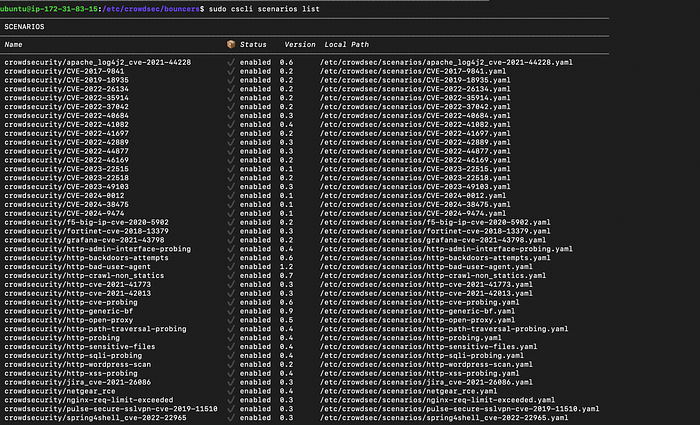Select crowdsecurity/CVE-2024-38475 name
The height and width of the screenshot is (425, 700).
pos(67,205)
